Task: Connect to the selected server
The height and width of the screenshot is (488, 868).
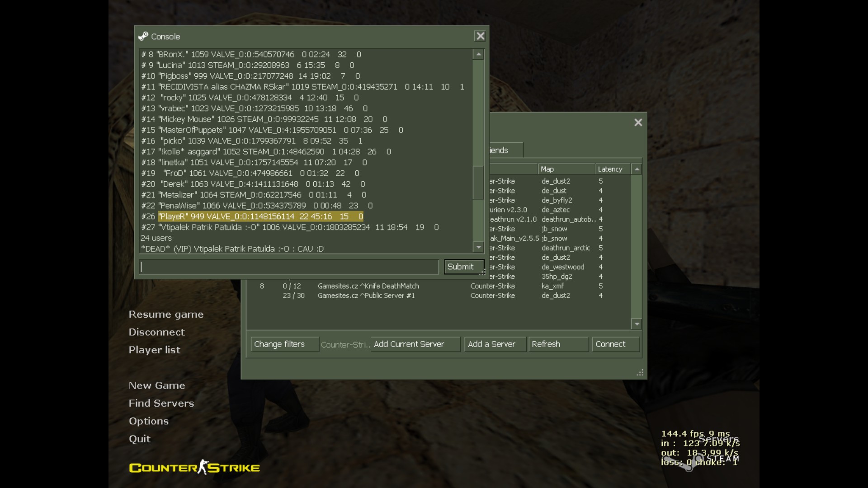Action: pos(616,344)
